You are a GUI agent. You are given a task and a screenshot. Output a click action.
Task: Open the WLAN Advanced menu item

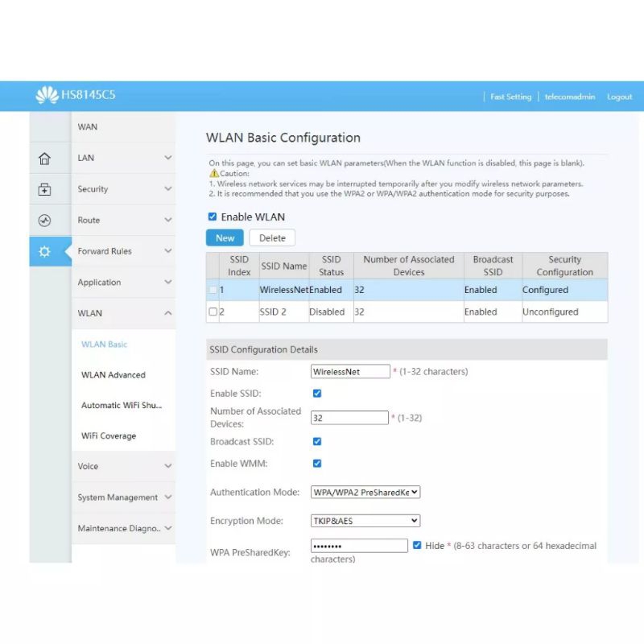[114, 375]
